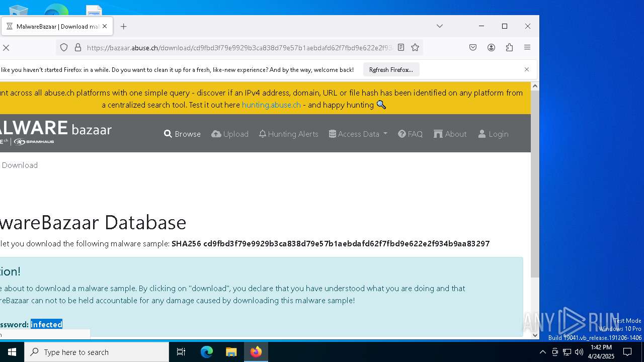
Task: Click the Login link
Action: coord(493,134)
